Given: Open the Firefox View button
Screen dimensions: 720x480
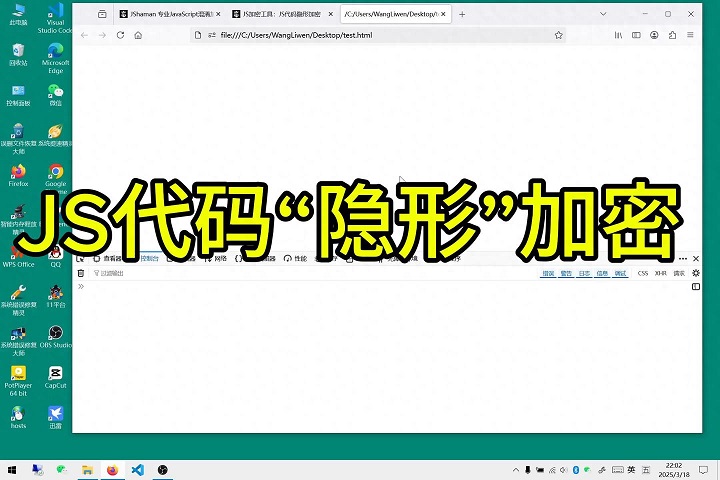Looking at the screenshot, I should [x=102, y=14].
